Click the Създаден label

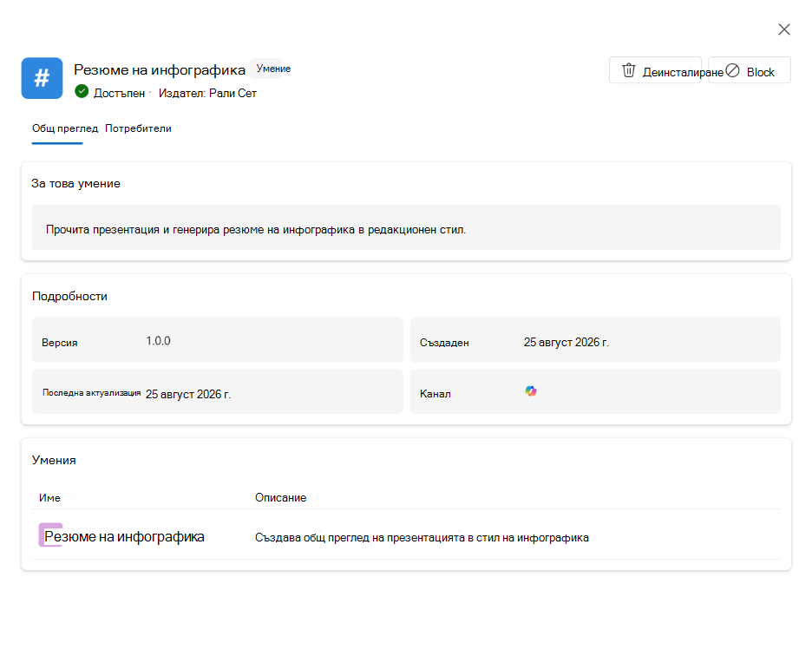[444, 343]
